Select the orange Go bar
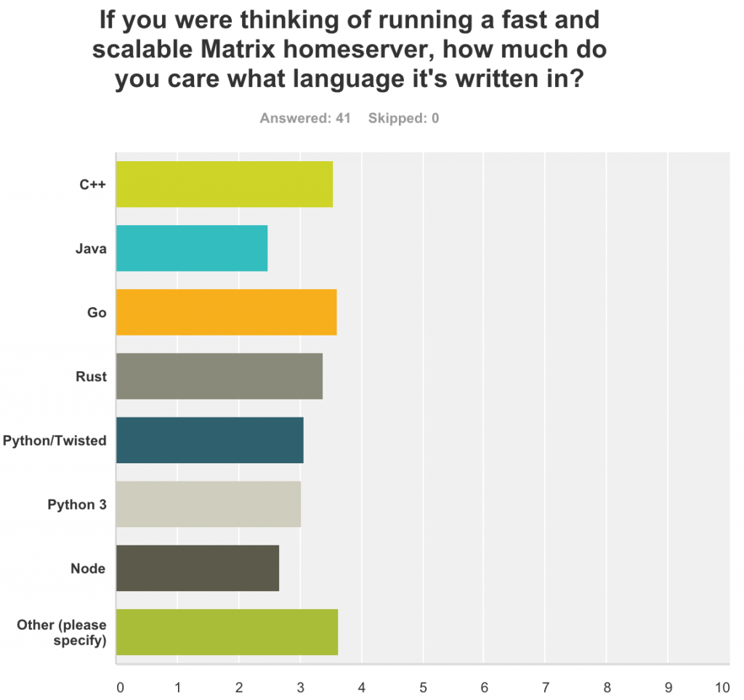This screenshot has width=744, height=700. (226, 312)
